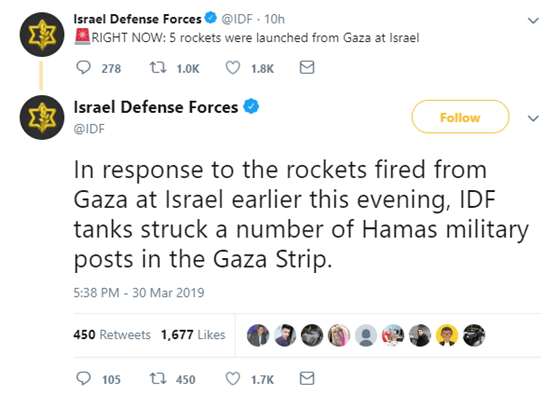Open the 5:38 PM - 30 Mar 2019 timestamp
This screenshot has height=397, width=558.
click(139, 293)
